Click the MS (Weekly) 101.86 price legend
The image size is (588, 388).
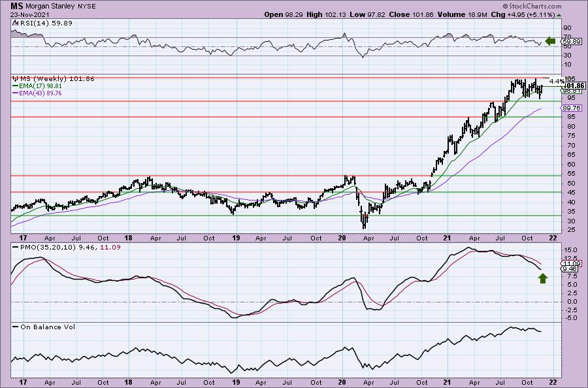[54, 79]
